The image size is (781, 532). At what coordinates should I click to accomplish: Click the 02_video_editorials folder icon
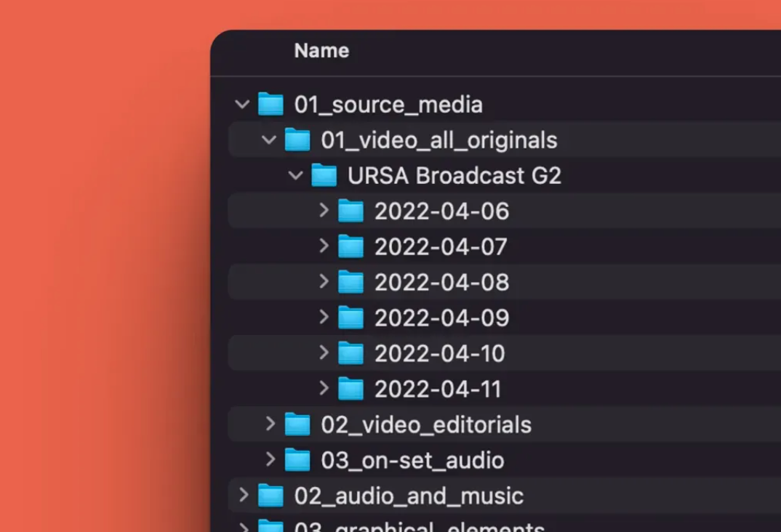click(x=296, y=425)
